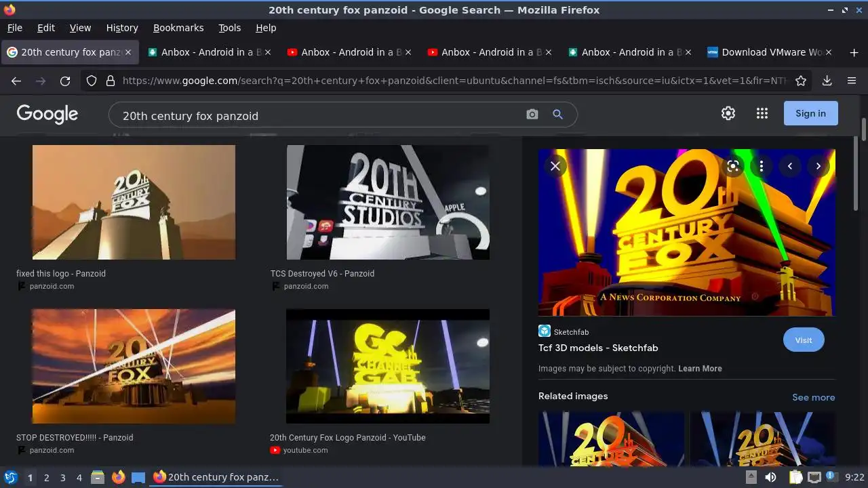Go back using the browser back arrow
The image size is (868, 488).
[x=16, y=81]
